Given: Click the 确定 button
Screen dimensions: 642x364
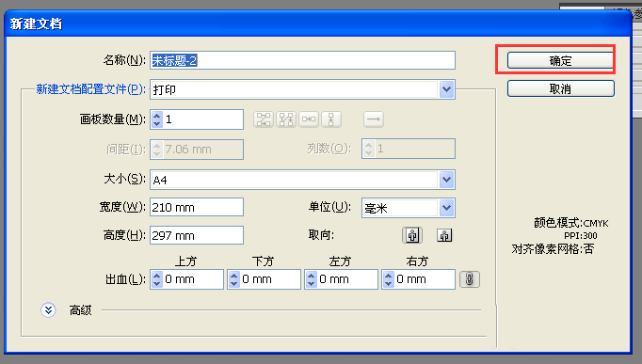Looking at the screenshot, I should click(560, 60).
